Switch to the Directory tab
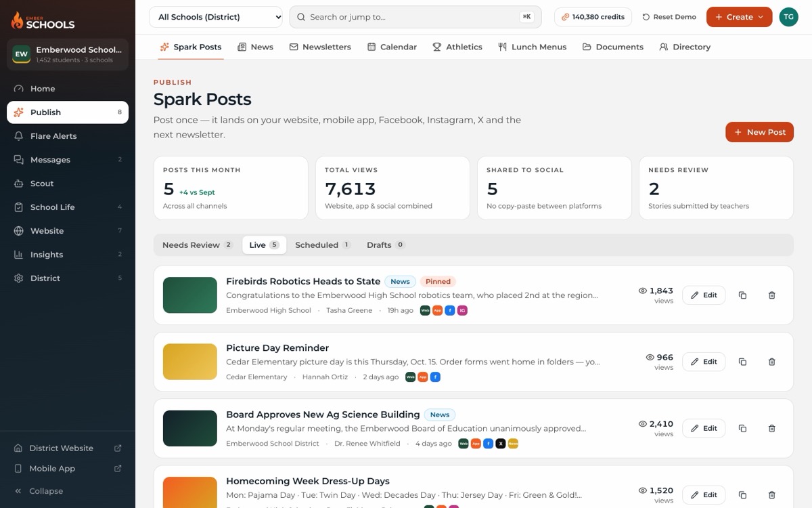812x508 pixels. click(685, 47)
